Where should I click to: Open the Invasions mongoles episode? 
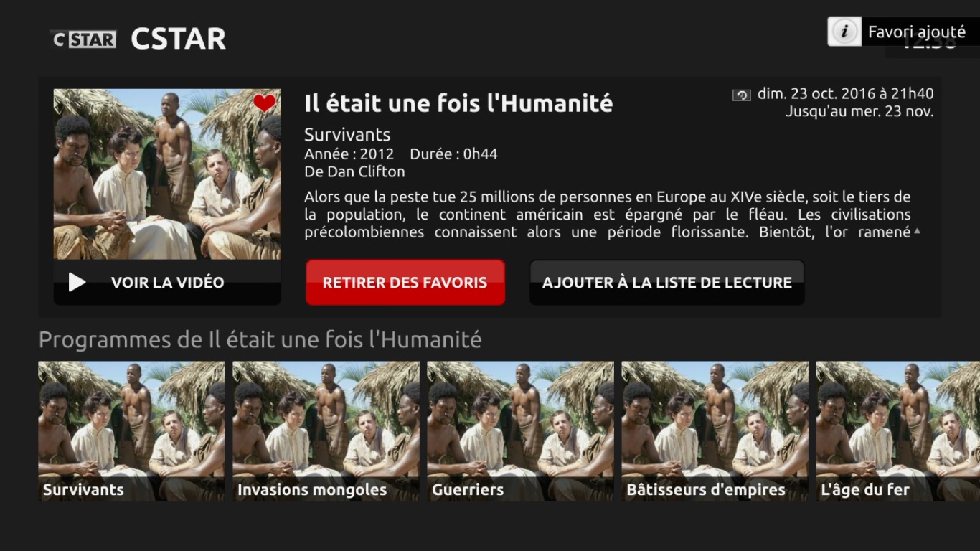[x=326, y=431]
